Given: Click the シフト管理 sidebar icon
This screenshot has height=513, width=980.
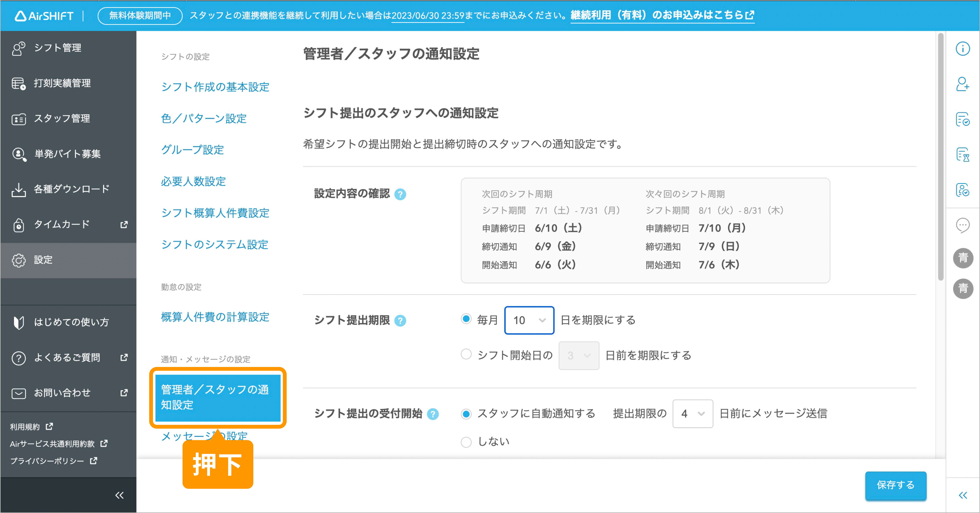Looking at the screenshot, I should 18,48.
